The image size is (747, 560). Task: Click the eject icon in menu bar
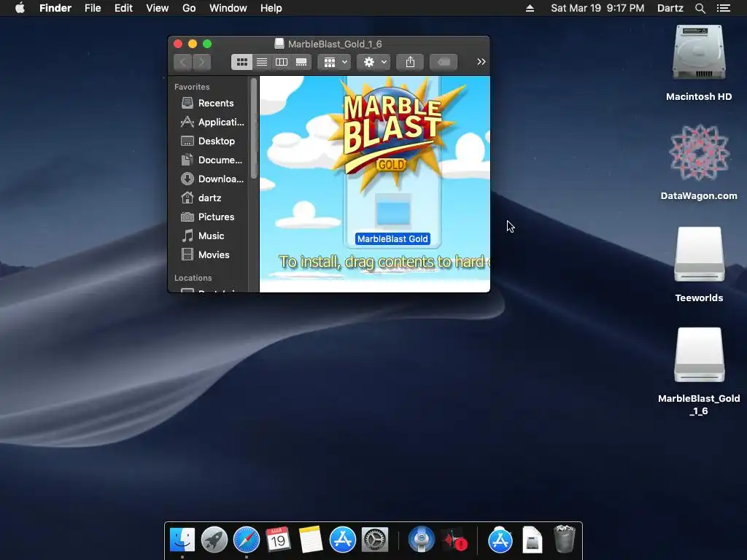coord(530,8)
